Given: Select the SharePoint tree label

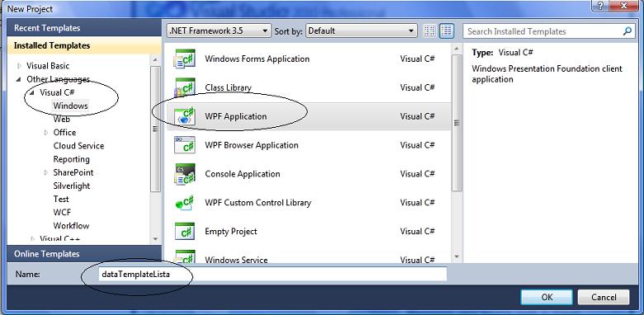Looking at the screenshot, I should pos(73,172).
